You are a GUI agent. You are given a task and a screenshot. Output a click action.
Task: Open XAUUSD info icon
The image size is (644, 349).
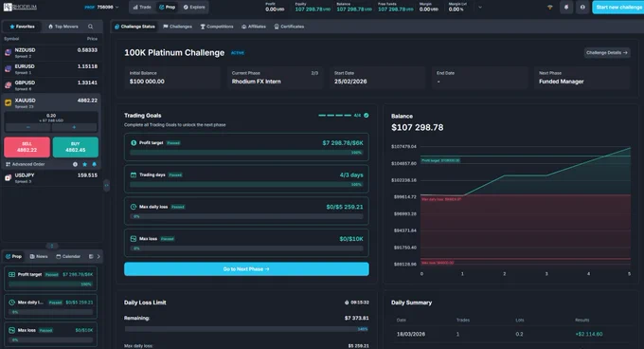pos(75,164)
